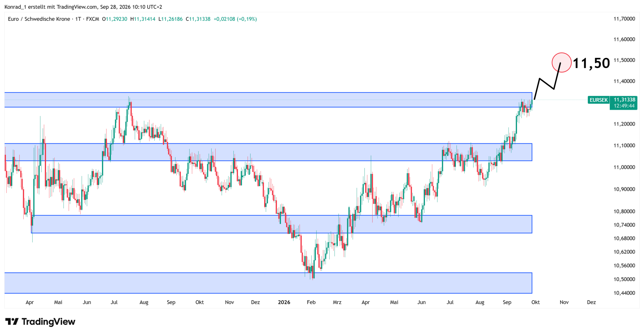Image resolution: width=644 pixels, height=335 pixels.
Task: Click the 11,60000 price axis label
Action: coord(624,39)
